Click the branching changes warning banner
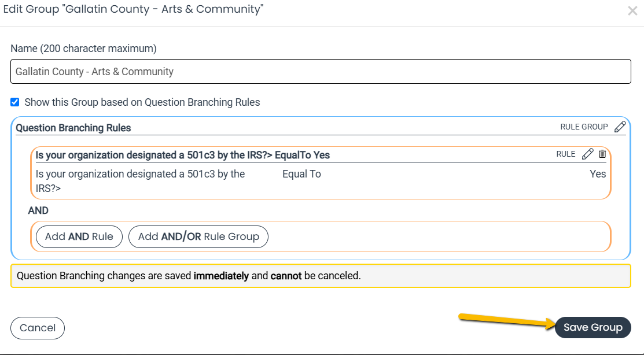 [321, 276]
